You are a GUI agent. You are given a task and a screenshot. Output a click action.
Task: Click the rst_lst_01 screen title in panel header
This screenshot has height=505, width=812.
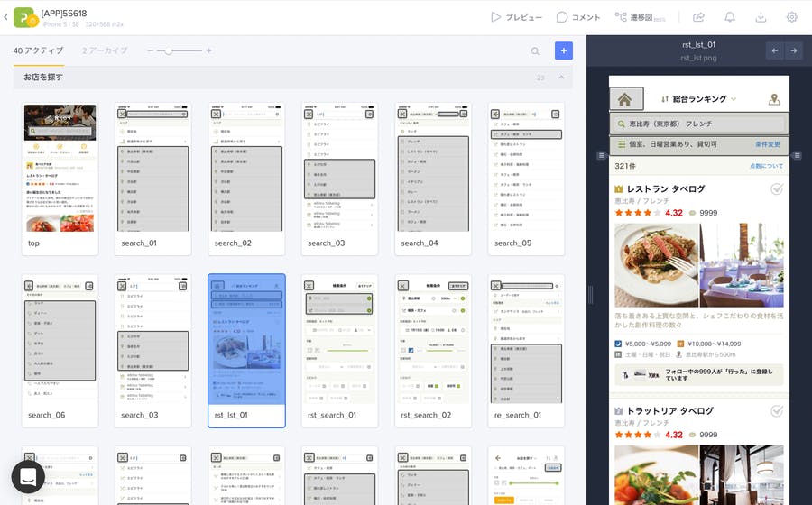click(698, 45)
